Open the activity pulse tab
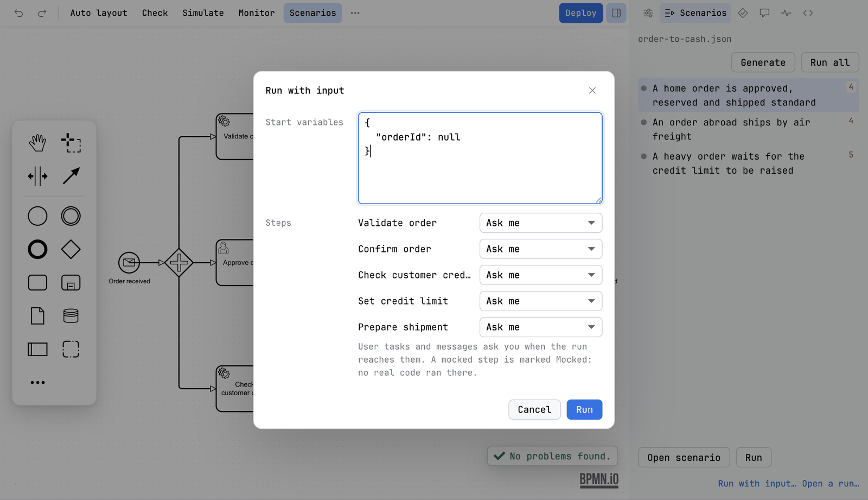The image size is (868, 500). click(786, 13)
